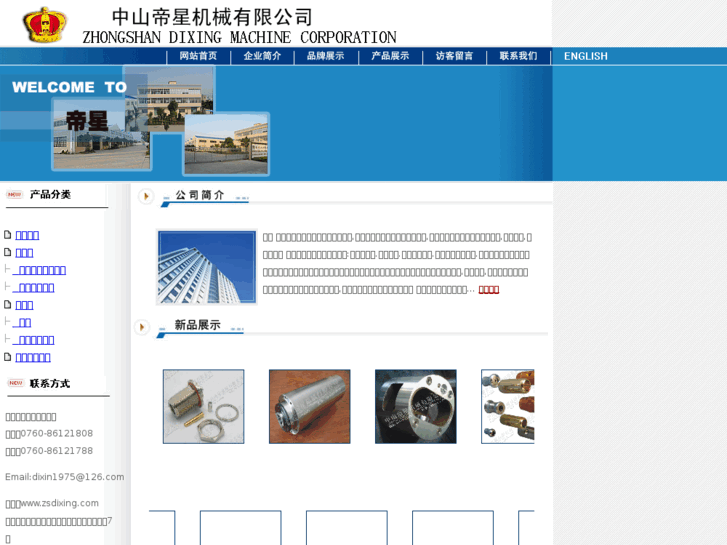
Task: Switch site to ENGLISH
Action: pos(586,56)
